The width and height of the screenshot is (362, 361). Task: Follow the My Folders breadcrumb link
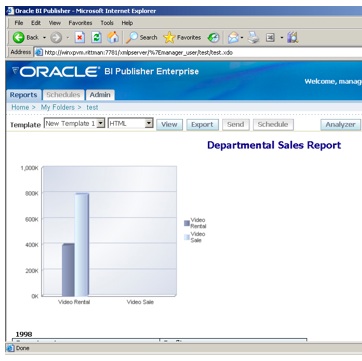pos(58,107)
